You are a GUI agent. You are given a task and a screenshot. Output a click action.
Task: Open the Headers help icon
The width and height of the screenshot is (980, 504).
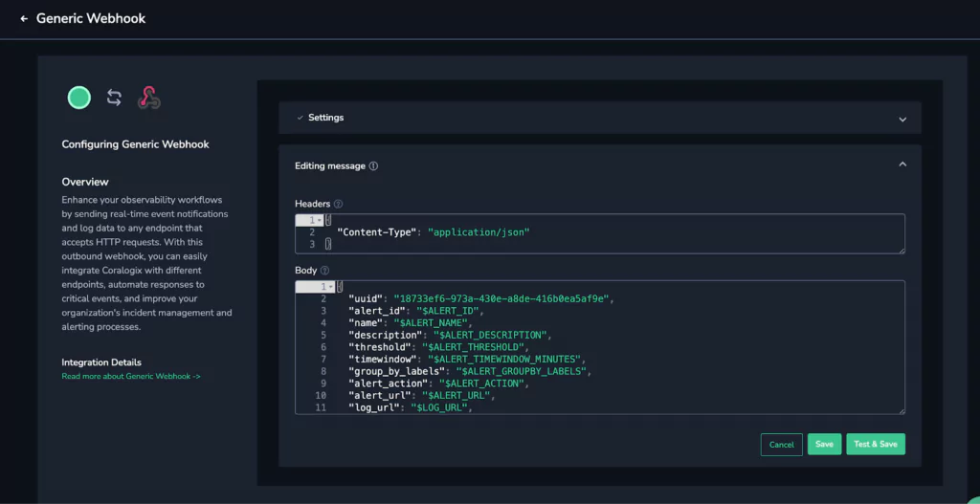click(x=338, y=204)
